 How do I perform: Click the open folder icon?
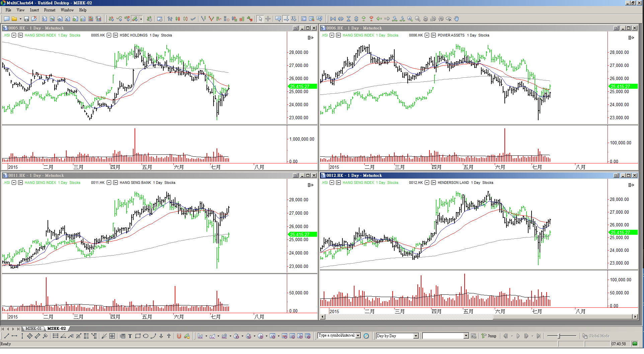(x=14, y=19)
